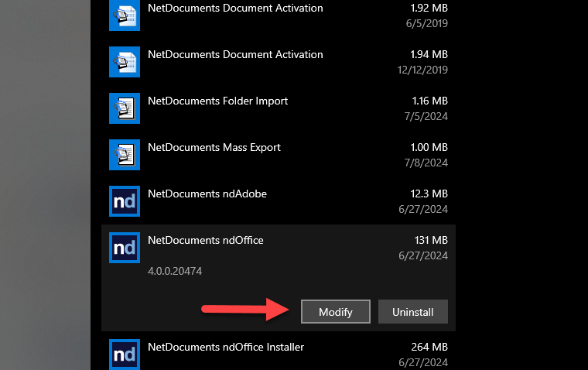Click the ndOffice Installer app icon

coord(125,355)
